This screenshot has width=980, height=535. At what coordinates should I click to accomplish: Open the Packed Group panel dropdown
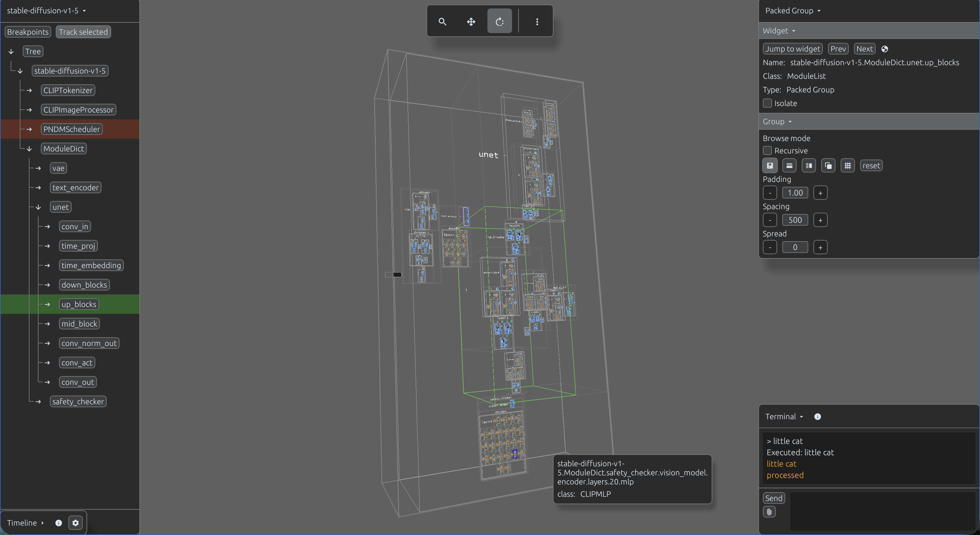[x=793, y=11]
